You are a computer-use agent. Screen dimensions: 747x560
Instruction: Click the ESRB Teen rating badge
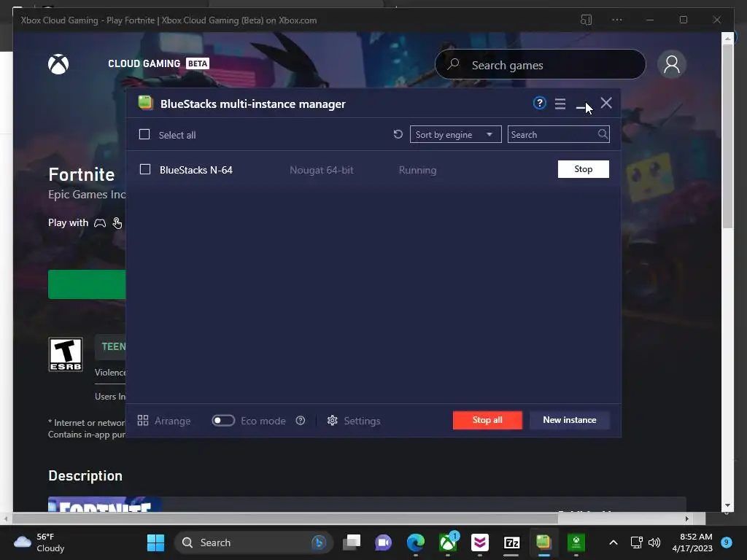(x=66, y=354)
